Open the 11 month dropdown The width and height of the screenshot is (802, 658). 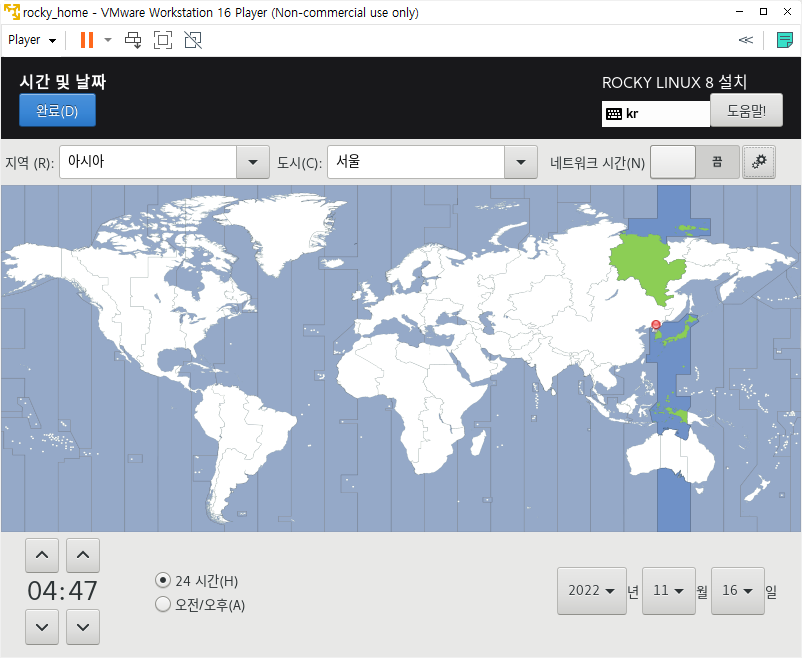coord(669,590)
